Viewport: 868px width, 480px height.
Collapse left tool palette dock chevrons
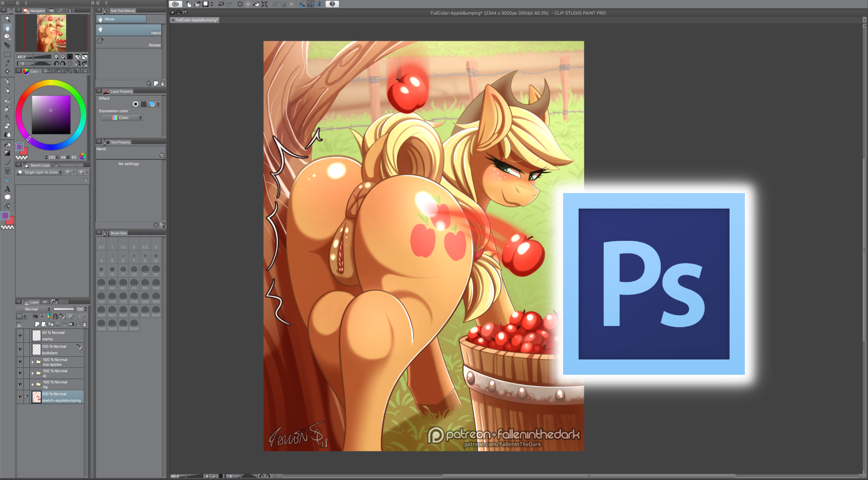point(4,3)
